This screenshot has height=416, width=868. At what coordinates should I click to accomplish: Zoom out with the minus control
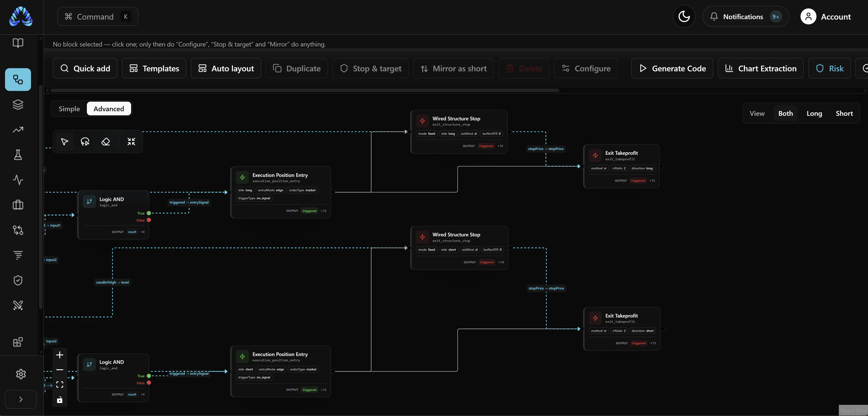(60, 370)
